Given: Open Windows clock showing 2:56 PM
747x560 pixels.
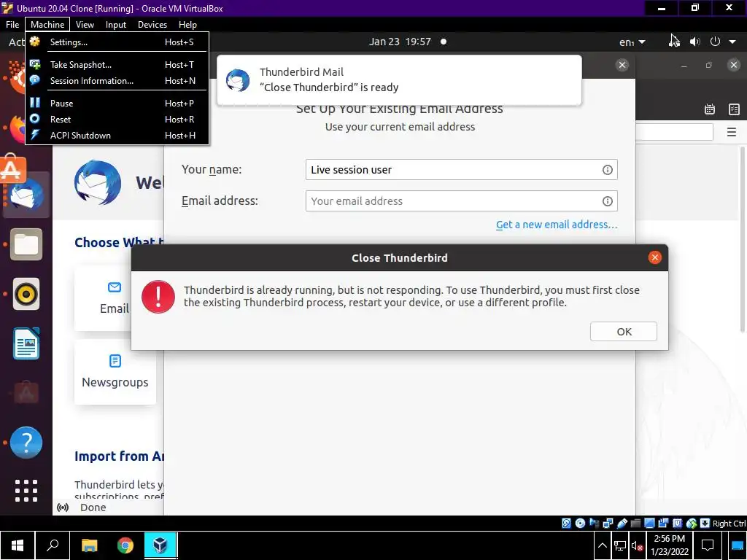Looking at the screenshot, I should (x=670, y=545).
